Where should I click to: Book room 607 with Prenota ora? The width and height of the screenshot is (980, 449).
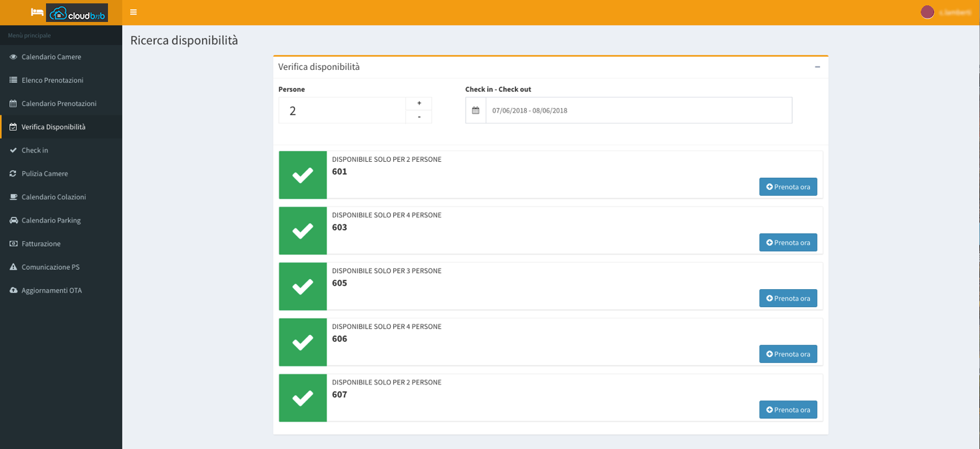pyautogui.click(x=788, y=410)
